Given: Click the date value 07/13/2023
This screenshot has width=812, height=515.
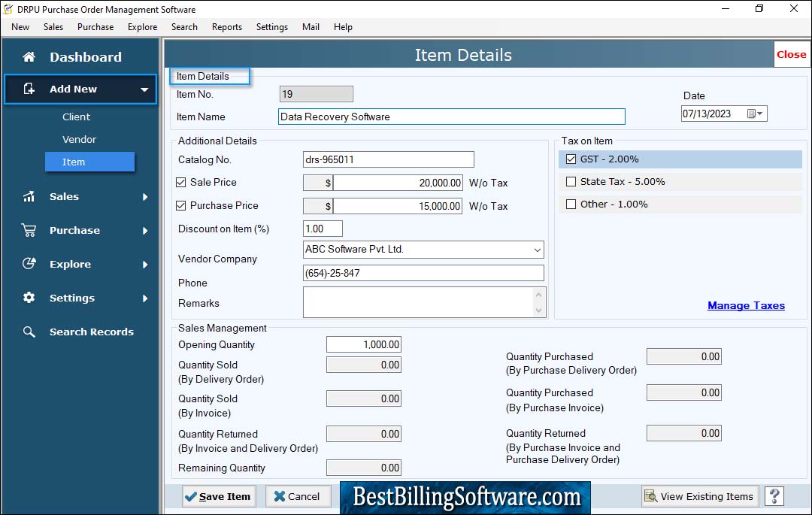Looking at the screenshot, I should point(706,114).
